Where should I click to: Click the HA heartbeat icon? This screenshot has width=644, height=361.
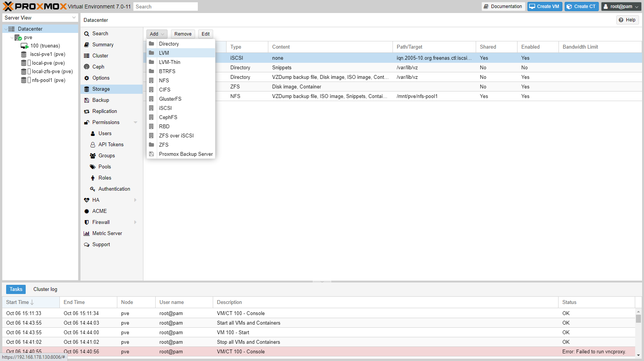click(87, 200)
